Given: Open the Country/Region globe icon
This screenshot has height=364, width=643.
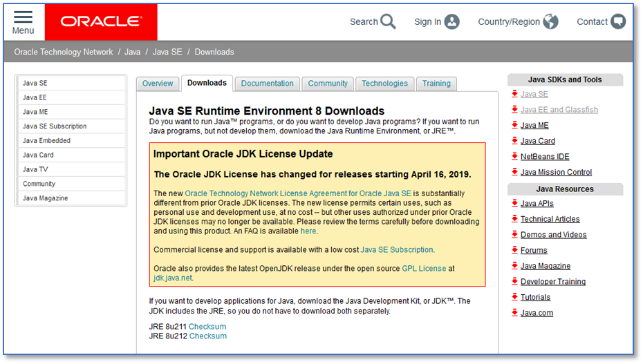Looking at the screenshot, I should [x=550, y=21].
